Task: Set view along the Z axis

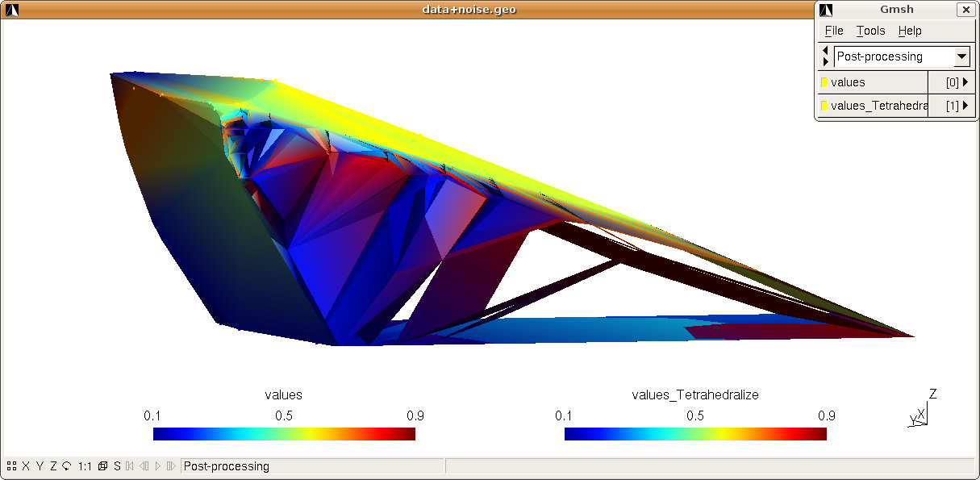Action: click(x=53, y=466)
